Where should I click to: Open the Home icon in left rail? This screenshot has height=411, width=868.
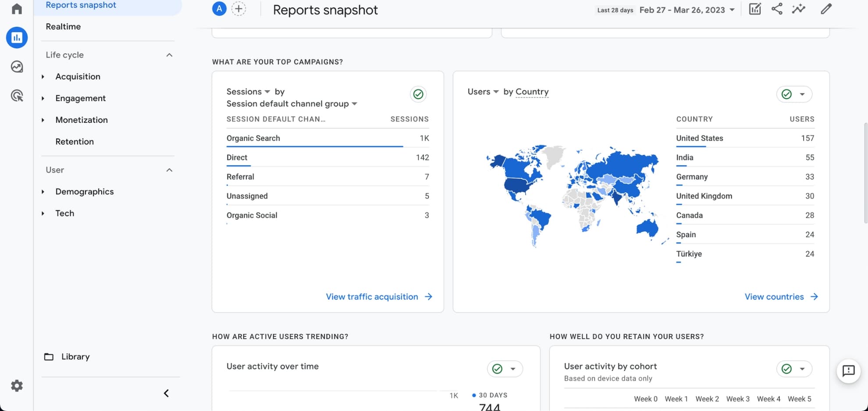pyautogui.click(x=17, y=8)
